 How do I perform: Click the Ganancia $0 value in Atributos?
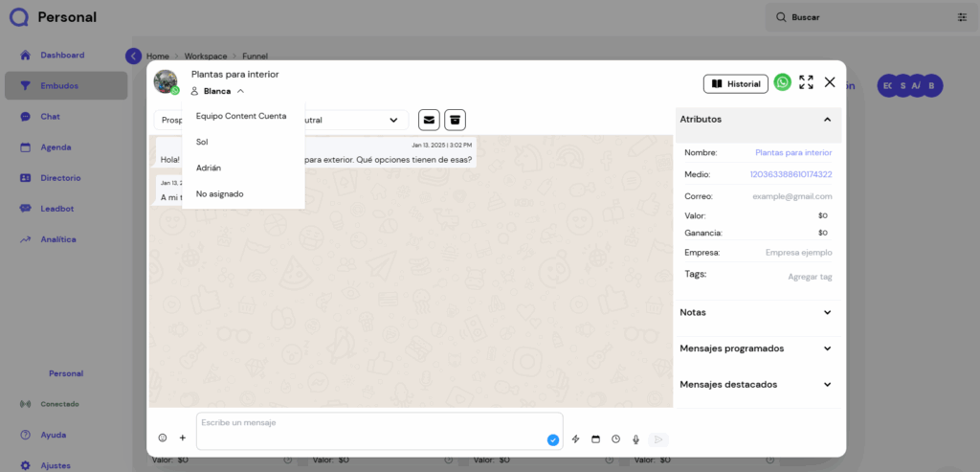822,233
